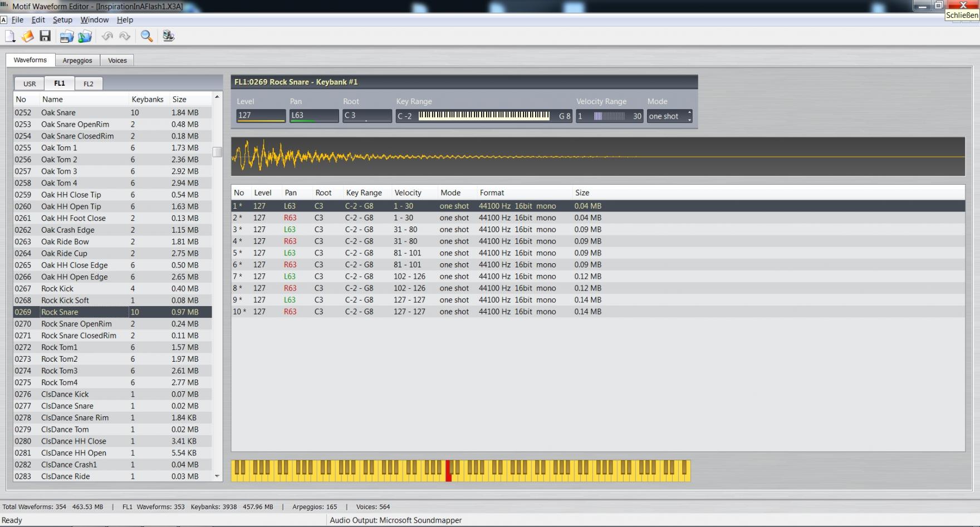Switch to the Waveforms tab

[x=30, y=60]
